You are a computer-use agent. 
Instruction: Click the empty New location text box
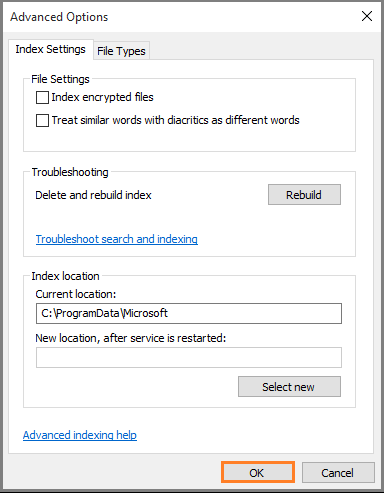(189, 357)
